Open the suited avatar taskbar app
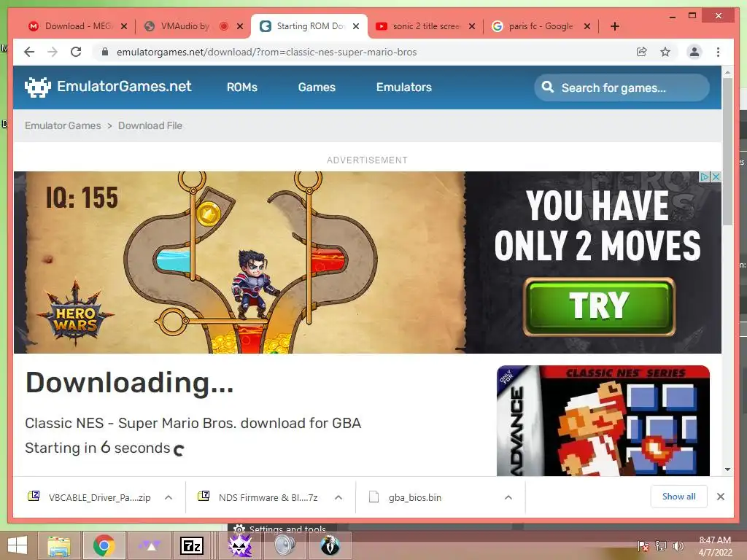The height and width of the screenshot is (560, 747). point(329,545)
